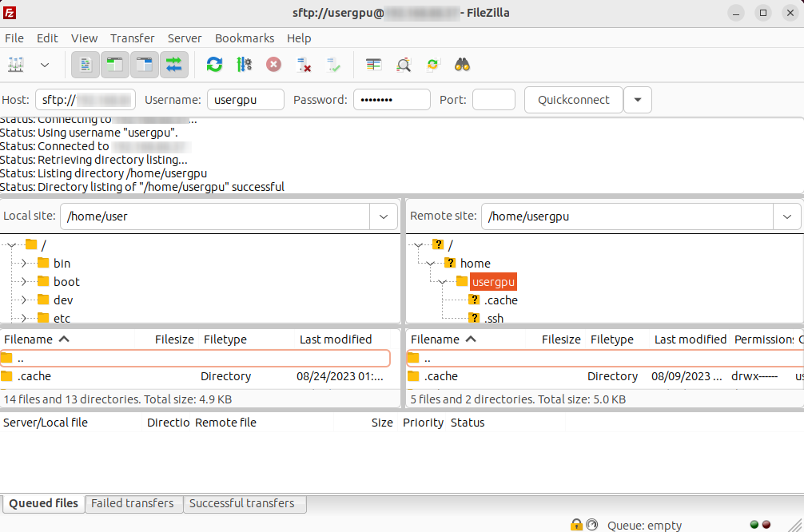804x532 pixels.
Task: Open the Remote site path dropdown
Action: pos(787,216)
